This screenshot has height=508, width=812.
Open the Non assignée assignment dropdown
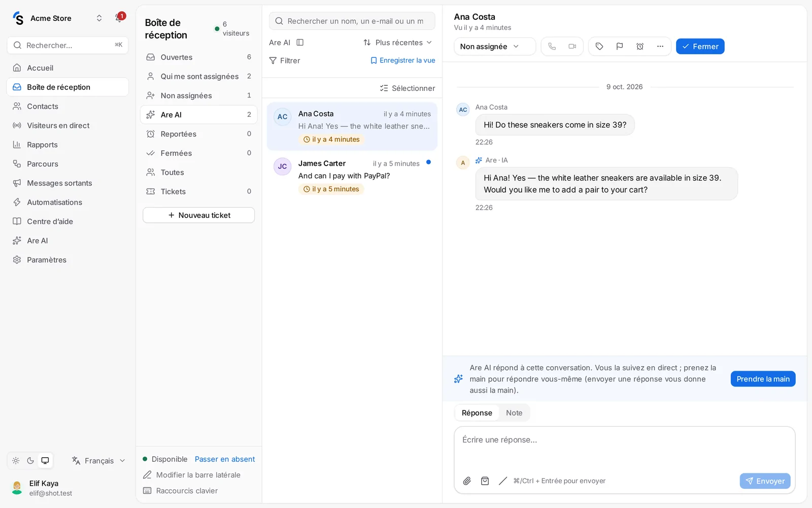495,46
